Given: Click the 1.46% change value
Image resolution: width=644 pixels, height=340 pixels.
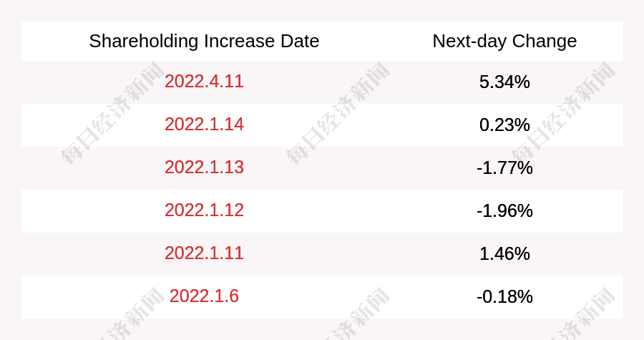Looking at the screenshot, I should click(x=504, y=254).
